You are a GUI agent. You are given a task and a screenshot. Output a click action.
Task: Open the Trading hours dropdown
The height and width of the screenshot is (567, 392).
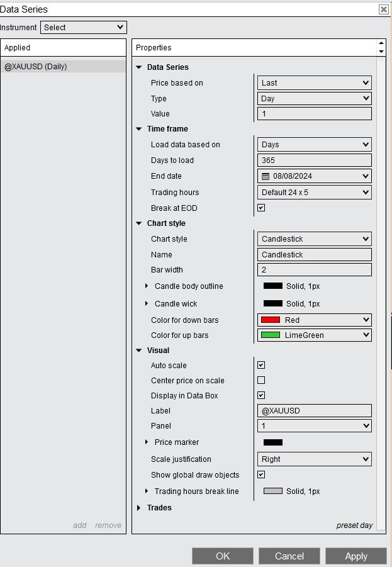[x=315, y=193]
